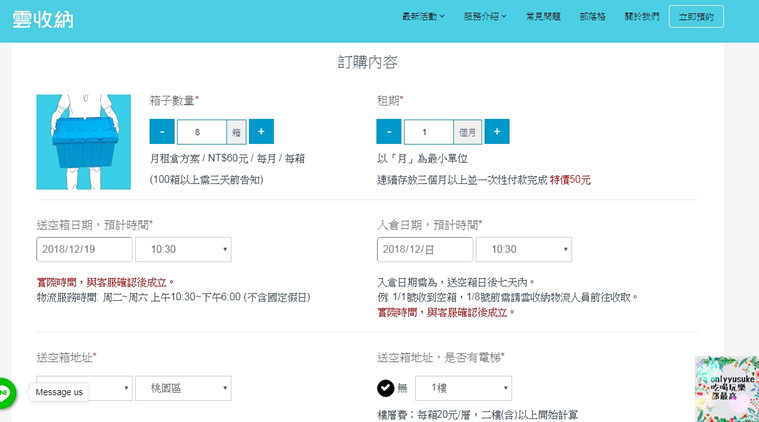Click the onlyyusuke floral badge image
Screen dimensions: 759x422
727,389
